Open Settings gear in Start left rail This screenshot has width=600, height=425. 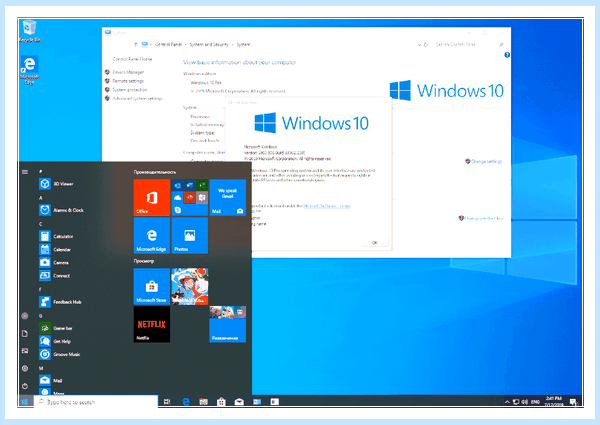pos(25,368)
